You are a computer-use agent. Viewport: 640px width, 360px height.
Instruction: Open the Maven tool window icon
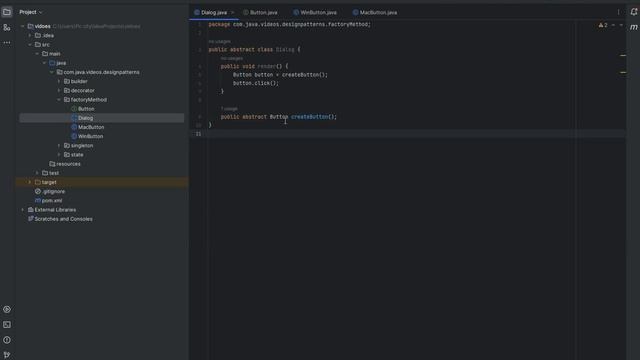[x=633, y=27]
